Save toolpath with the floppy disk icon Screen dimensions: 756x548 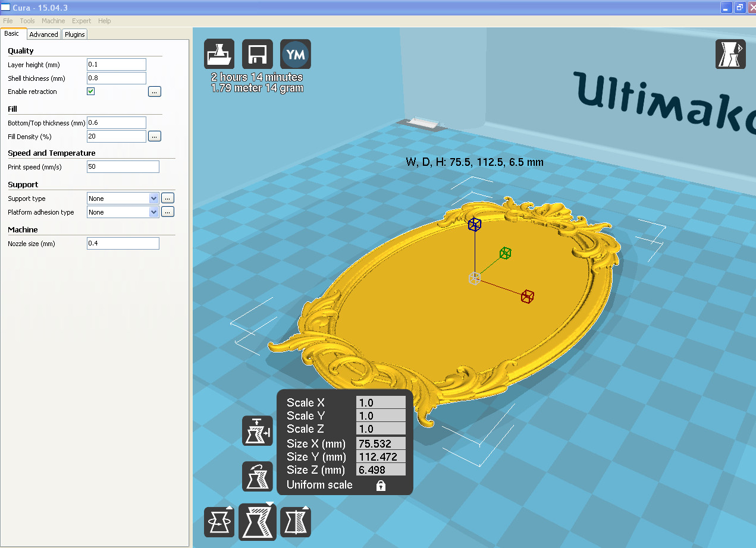[258, 55]
